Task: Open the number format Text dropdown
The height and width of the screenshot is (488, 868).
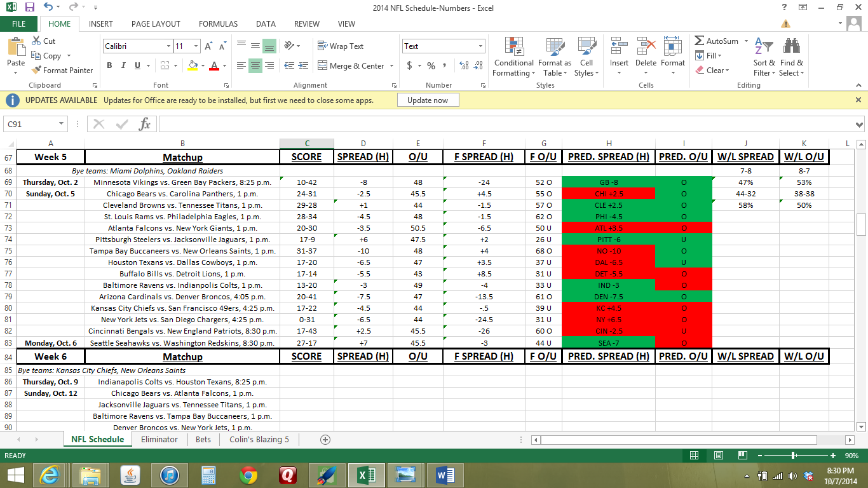Action: (x=480, y=46)
